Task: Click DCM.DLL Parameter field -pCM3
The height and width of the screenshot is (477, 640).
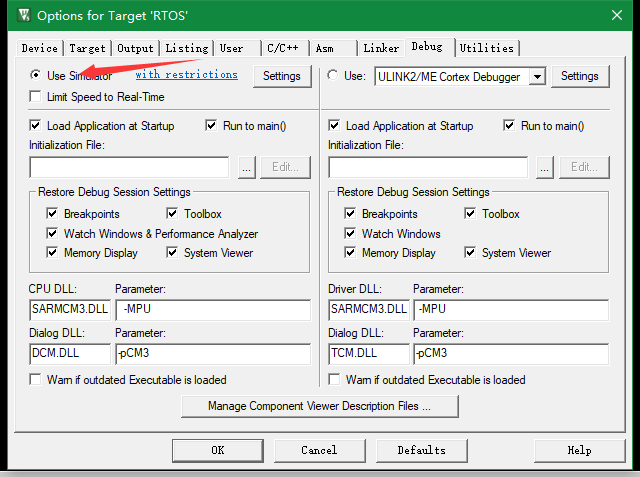Action: pos(213,354)
